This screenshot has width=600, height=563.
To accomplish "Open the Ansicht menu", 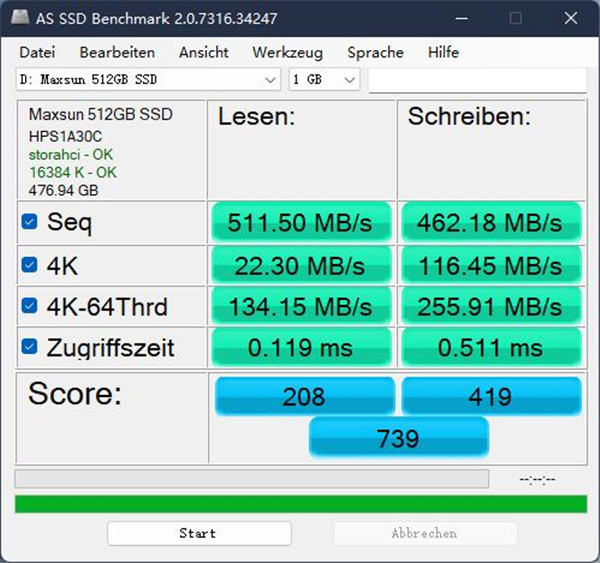I will tap(203, 52).
